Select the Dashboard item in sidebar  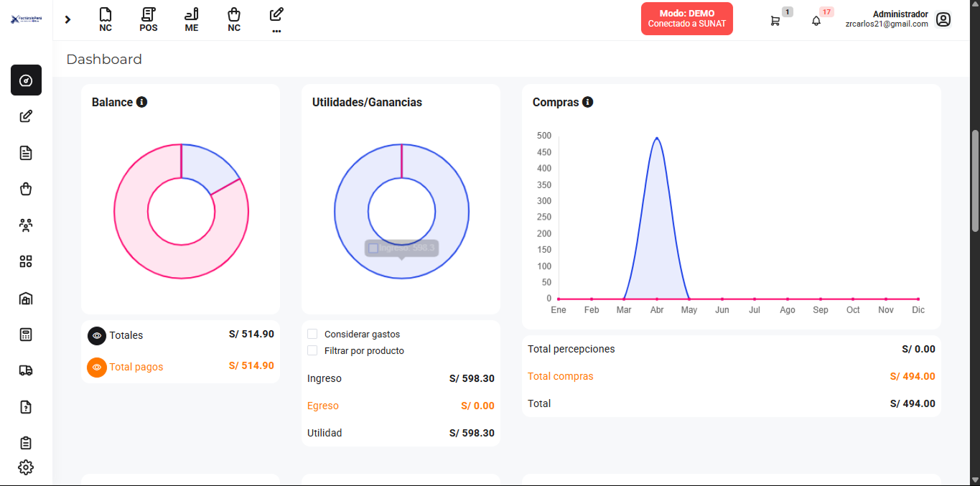[x=26, y=80]
